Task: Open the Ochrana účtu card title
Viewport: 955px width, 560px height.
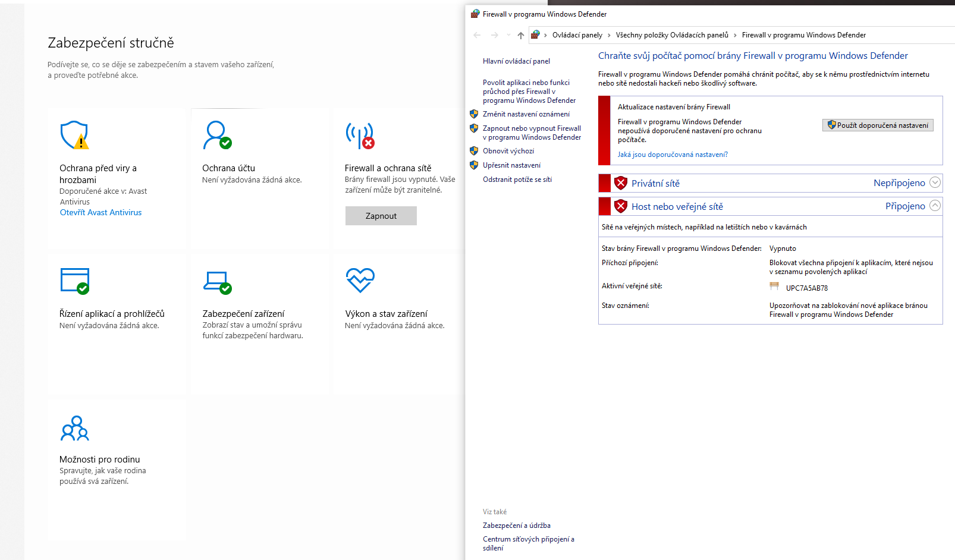Action: coord(228,168)
